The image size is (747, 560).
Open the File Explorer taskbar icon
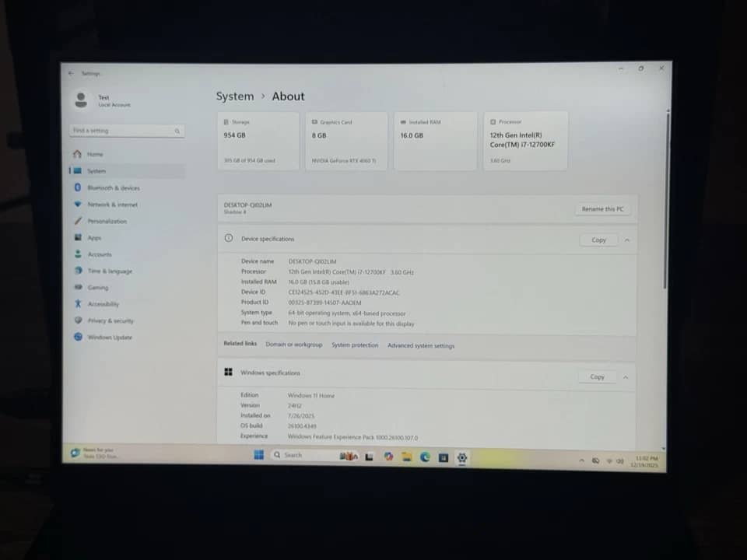coord(406,457)
